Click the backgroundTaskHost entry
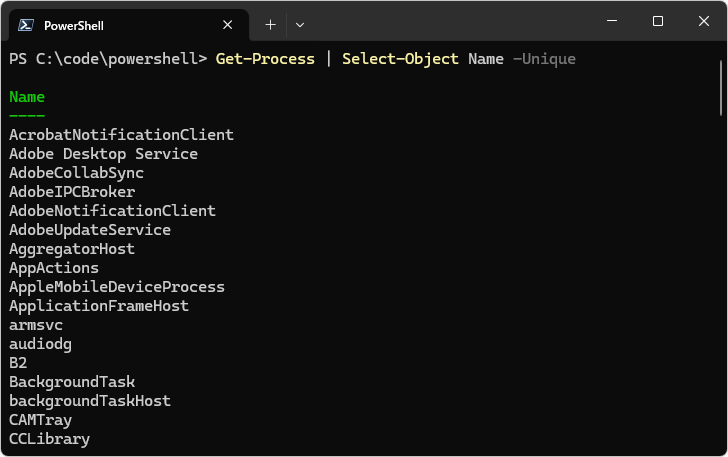 [90, 401]
